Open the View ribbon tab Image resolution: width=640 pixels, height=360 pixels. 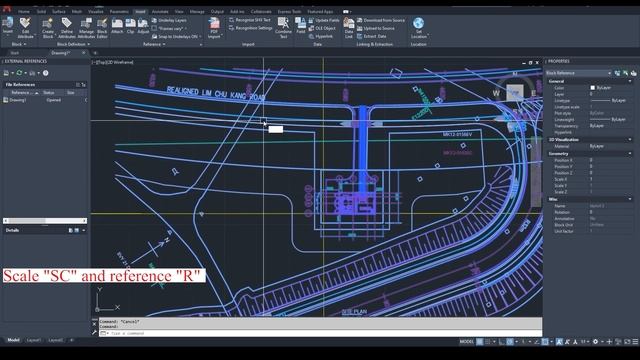click(179, 11)
